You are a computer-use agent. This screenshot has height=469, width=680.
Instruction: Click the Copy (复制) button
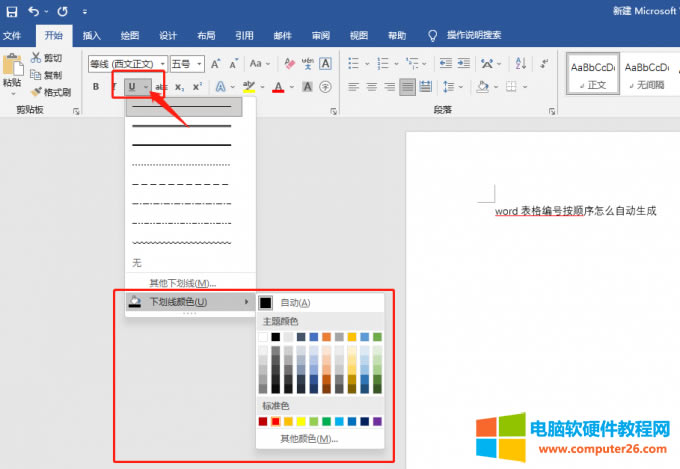click(46, 75)
